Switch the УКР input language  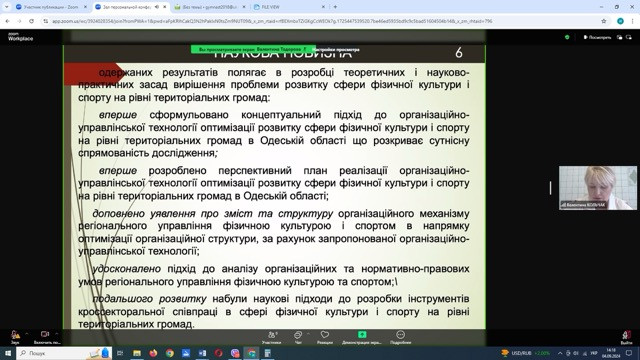tap(594, 353)
